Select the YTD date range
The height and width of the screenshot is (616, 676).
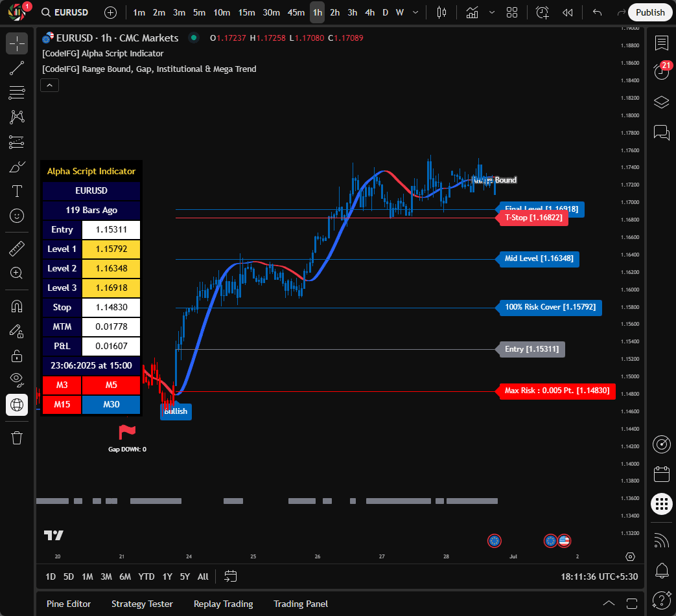click(146, 576)
